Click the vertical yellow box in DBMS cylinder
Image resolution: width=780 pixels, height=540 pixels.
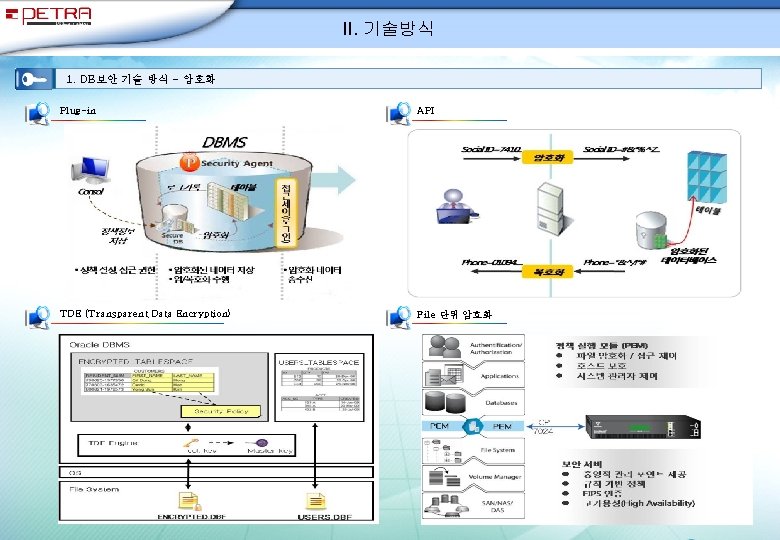(286, 213)
